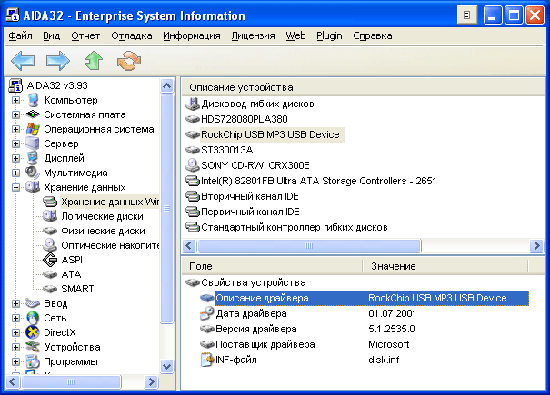
Task: Select the ASPI icon in the tree
Action: point(50,260)
